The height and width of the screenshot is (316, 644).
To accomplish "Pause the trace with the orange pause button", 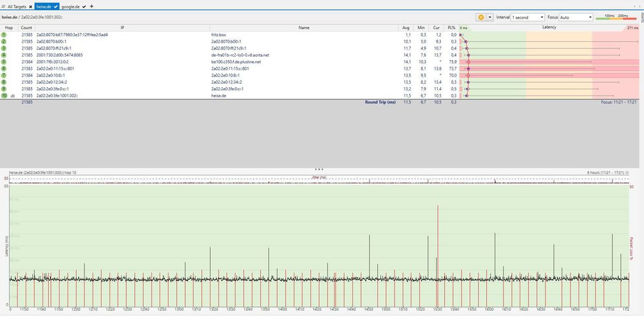I will click(x=481, y=17).
